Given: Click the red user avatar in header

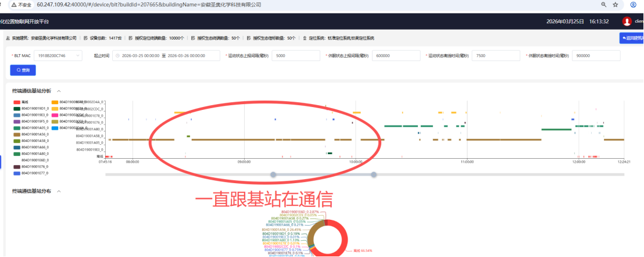Looking at the screenshot, I should pos(627,22).
